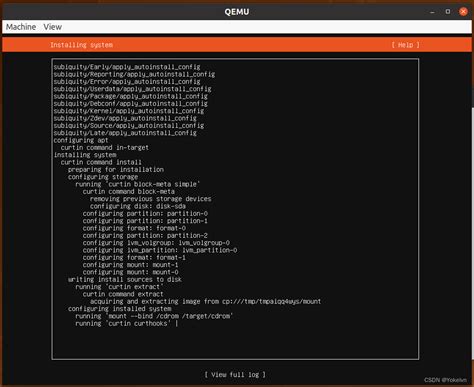The width and height of the screenshot is (474, 387).
Task: Select log line 'subiquity/Package/apply_autoinstall_config'
Action: [131, 96]
